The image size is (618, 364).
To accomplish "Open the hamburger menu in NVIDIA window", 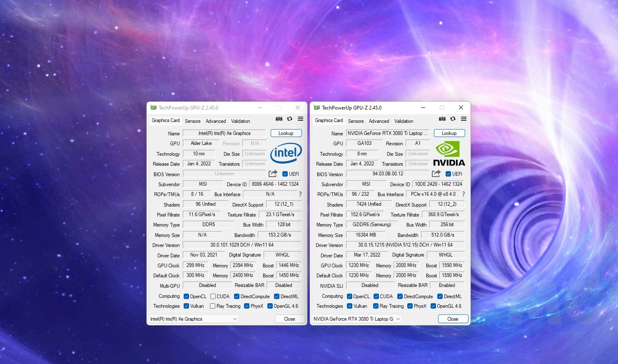I will 463,119.
